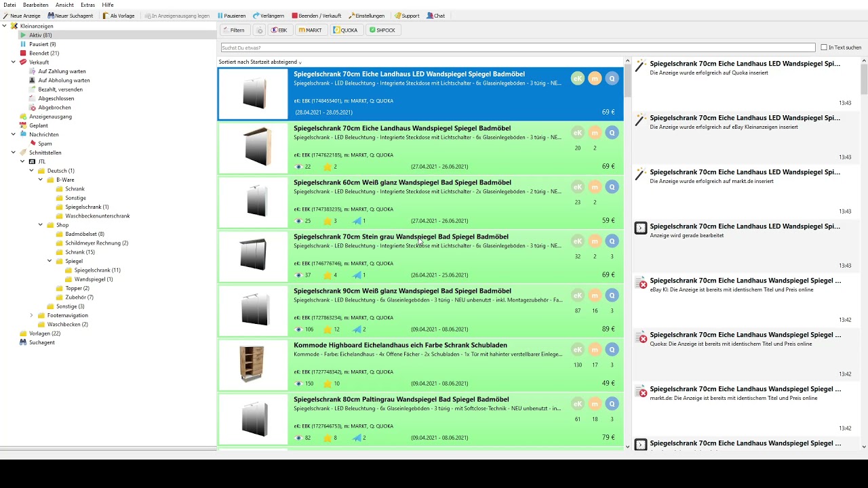Click error icon of 'eBay Kl: Die Anzeige ist bereits' entry
This screenshot has width=868, height=488.
coord(641,283)
